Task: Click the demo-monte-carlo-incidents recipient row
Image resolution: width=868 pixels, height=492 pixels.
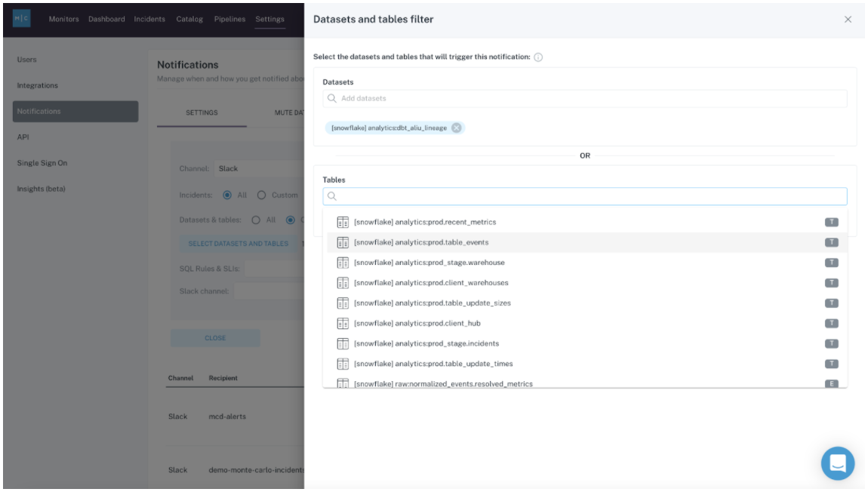Action: pos(235,470)
